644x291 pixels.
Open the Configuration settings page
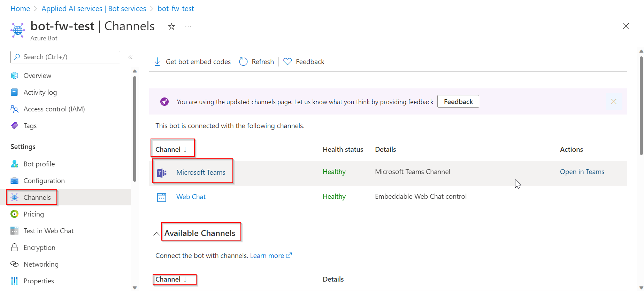coord(44,181)
